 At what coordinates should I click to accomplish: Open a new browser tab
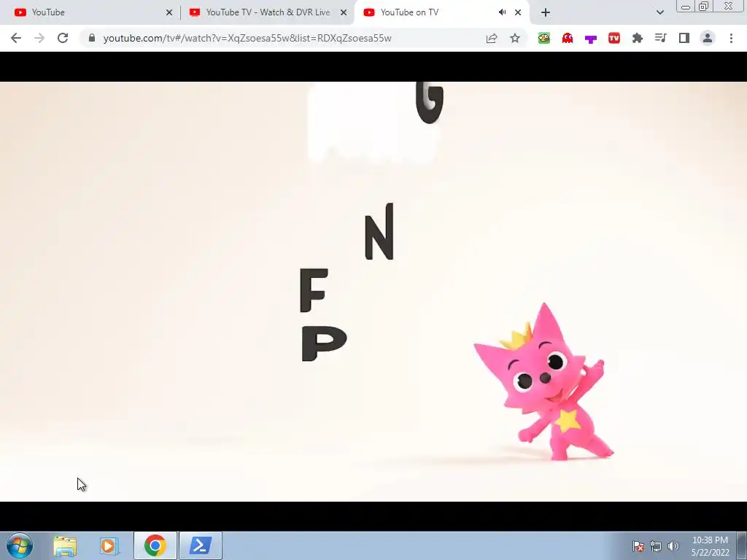point(546,12)
